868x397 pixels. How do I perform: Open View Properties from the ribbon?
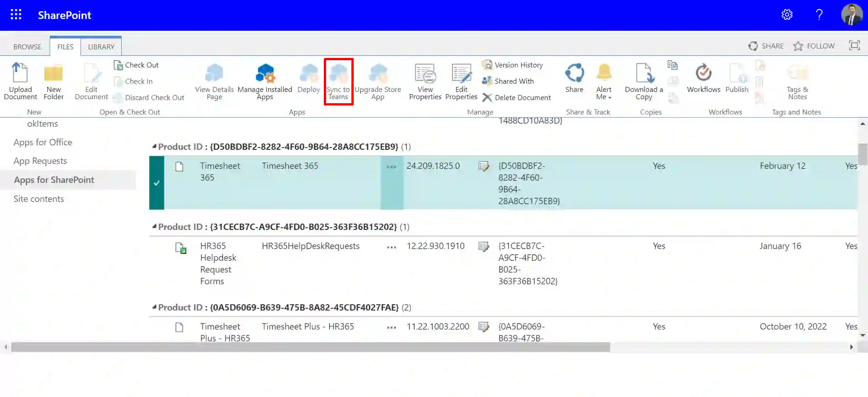point(425,81)
